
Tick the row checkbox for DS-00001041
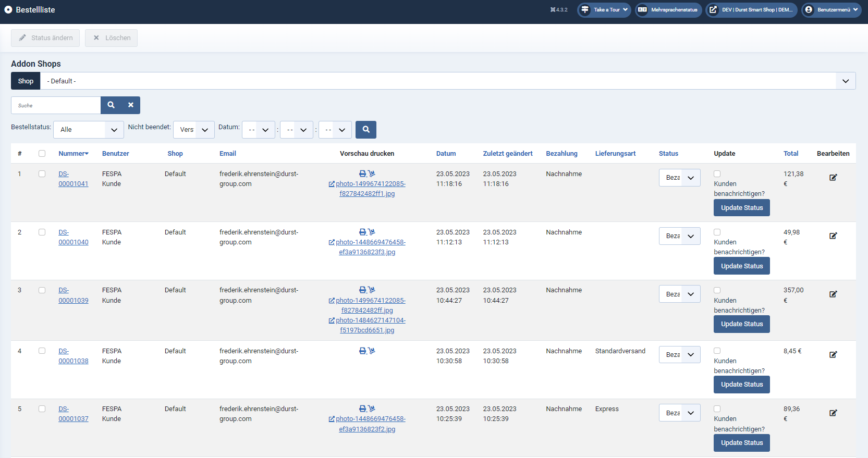[42, 174]
